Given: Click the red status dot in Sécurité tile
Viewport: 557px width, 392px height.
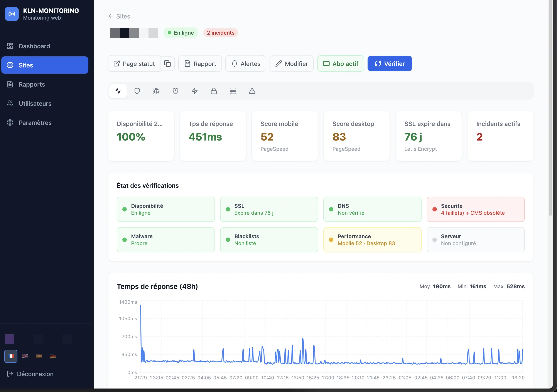Looking at the screenshot, I should 434,209.
